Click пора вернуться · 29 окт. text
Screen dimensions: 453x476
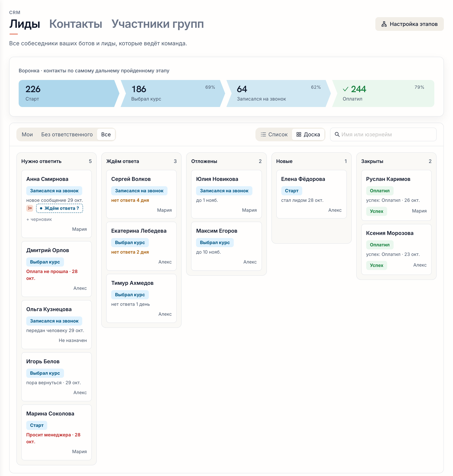54,383
